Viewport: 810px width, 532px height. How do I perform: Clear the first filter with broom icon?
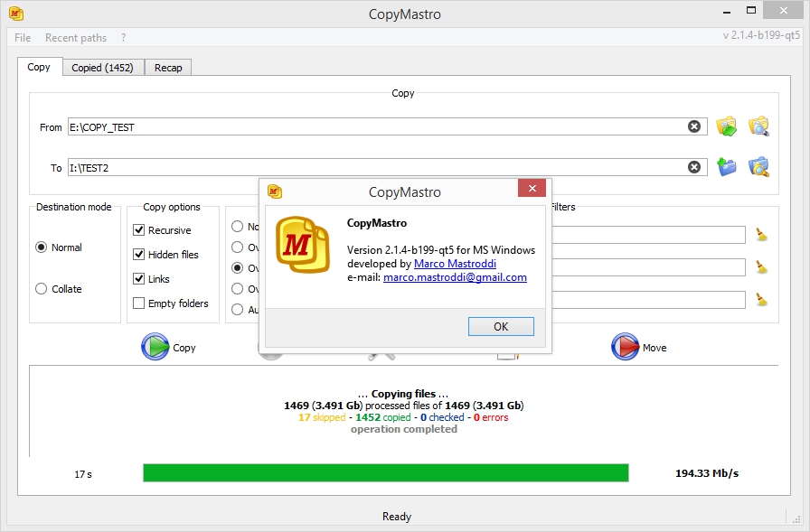(761, 236)
